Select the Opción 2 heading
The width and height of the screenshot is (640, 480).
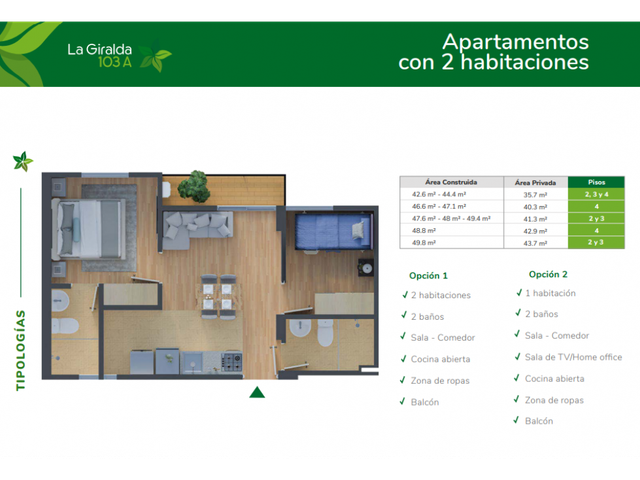tap(548, 274)
